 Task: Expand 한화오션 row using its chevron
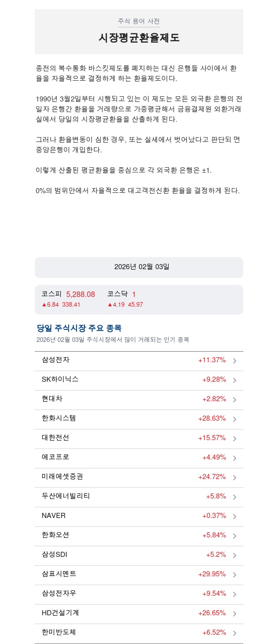click(234, 536)
